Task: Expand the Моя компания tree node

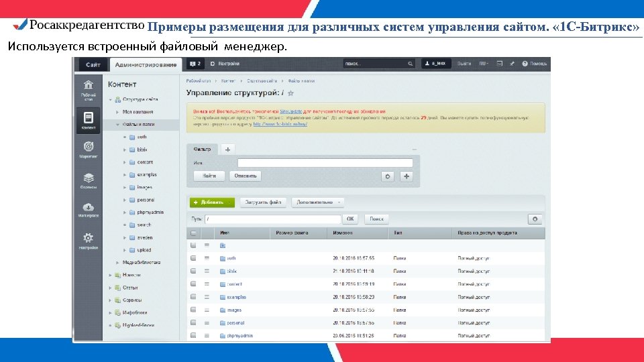Action: (117, 112)
